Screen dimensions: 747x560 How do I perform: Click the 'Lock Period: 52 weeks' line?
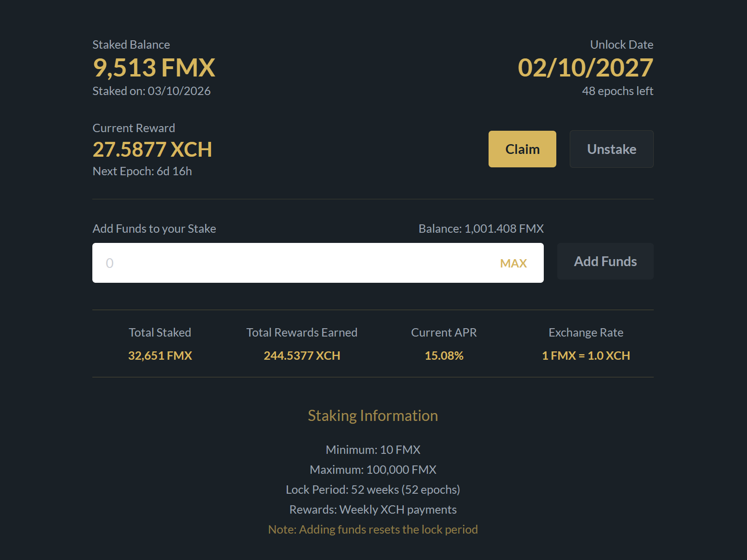coord(373,490)
